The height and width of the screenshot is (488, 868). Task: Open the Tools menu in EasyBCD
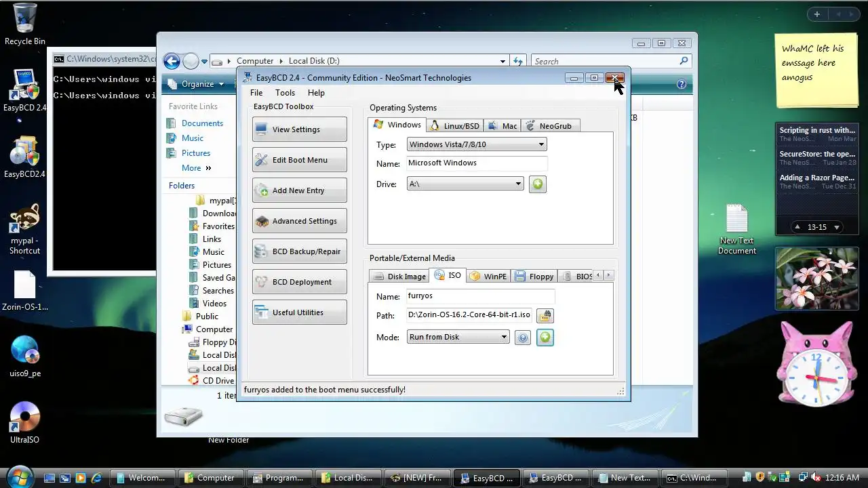click(x=285, y=93)
